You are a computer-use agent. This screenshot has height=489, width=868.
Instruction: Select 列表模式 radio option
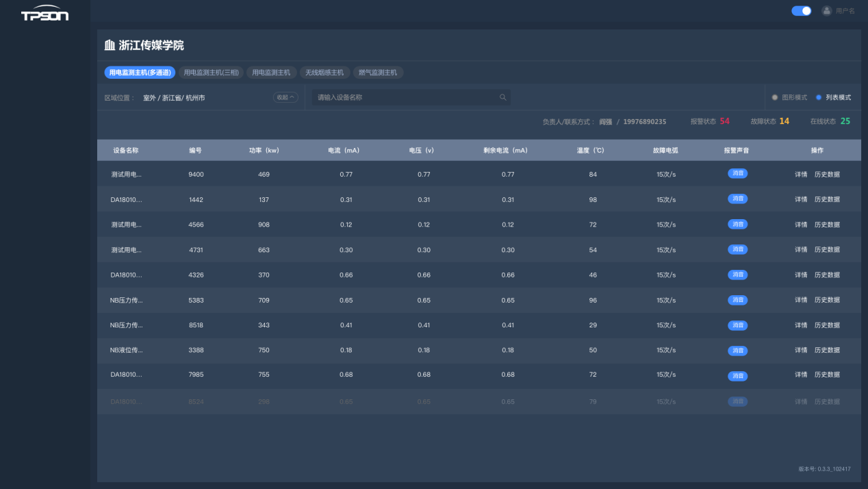pos(834,97)
